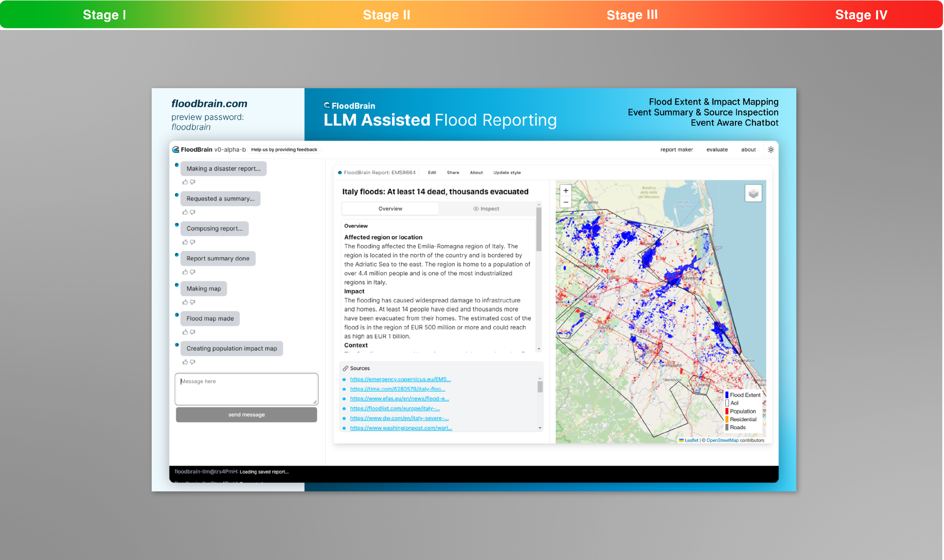Open the emergency.copernicus.eu source link
The height and width of the screenshot is (560, 944).
pos(400,379)
